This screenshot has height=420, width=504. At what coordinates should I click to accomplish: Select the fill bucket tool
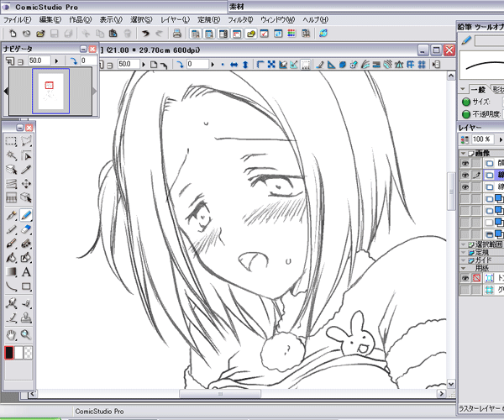(11, 257)
